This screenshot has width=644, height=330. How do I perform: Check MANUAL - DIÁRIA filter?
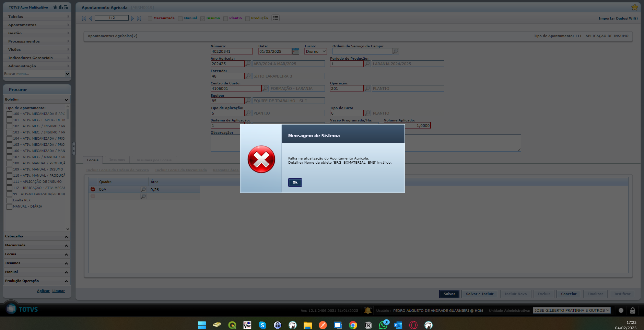pyautogui.click(x=10, y=207)
